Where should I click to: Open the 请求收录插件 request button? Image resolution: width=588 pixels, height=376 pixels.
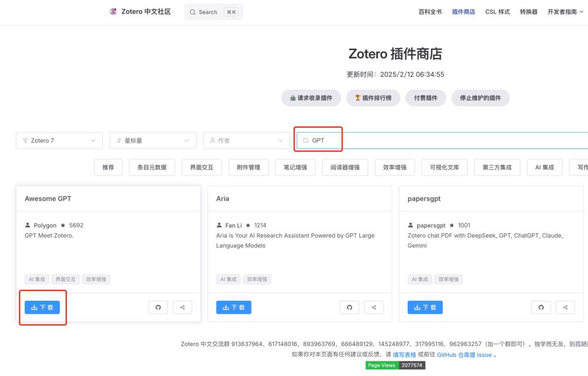311,98
